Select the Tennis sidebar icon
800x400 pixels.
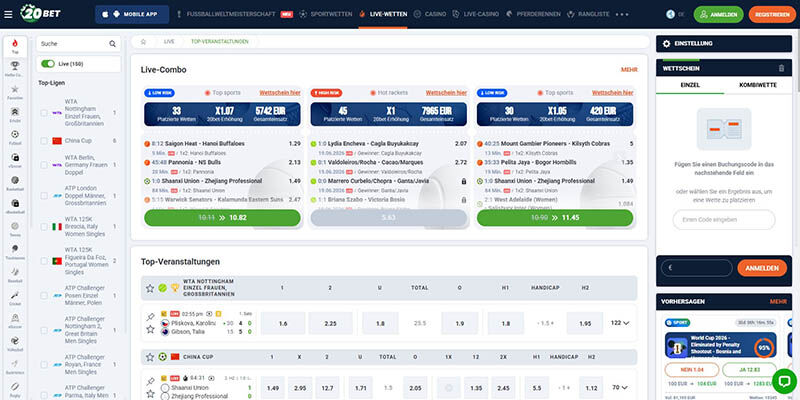(15, 229)
